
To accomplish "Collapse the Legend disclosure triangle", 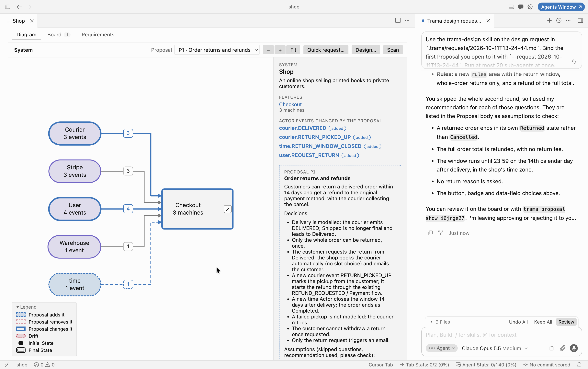I will tap(17, 307).
